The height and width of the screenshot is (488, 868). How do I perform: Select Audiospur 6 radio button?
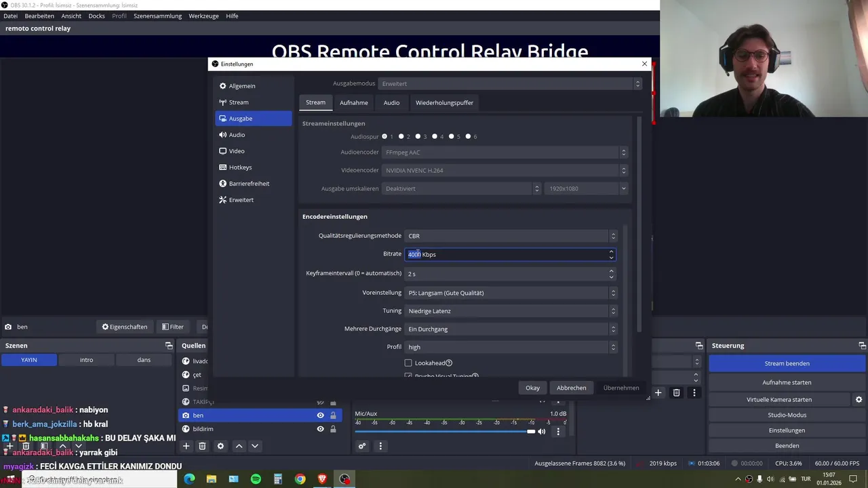(x=468, y=136)
